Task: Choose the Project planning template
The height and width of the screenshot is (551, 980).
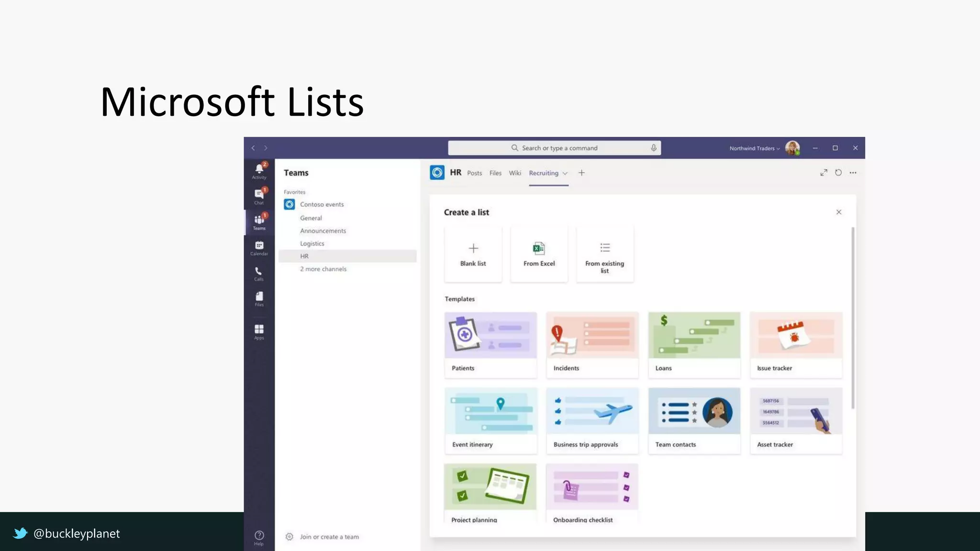Action: [x=490, y=494]
